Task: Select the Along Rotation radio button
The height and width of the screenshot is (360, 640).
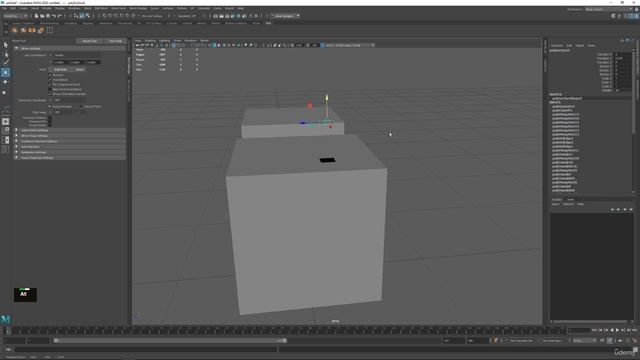Action: click(x=50, y=107)
